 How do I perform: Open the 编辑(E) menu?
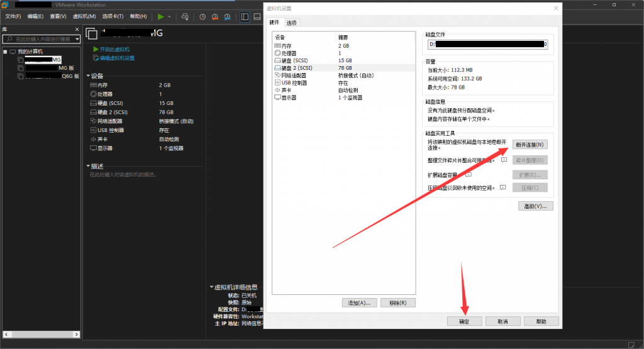click(35, 16)
